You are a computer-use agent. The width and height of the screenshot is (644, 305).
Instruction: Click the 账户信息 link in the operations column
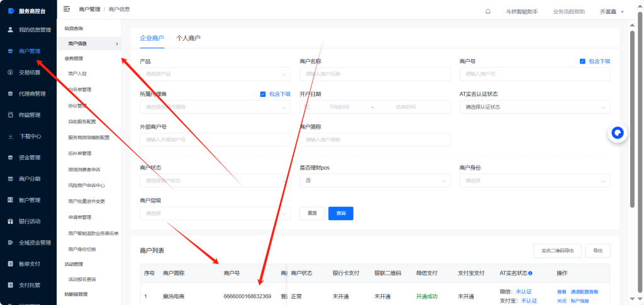(580, 301)
